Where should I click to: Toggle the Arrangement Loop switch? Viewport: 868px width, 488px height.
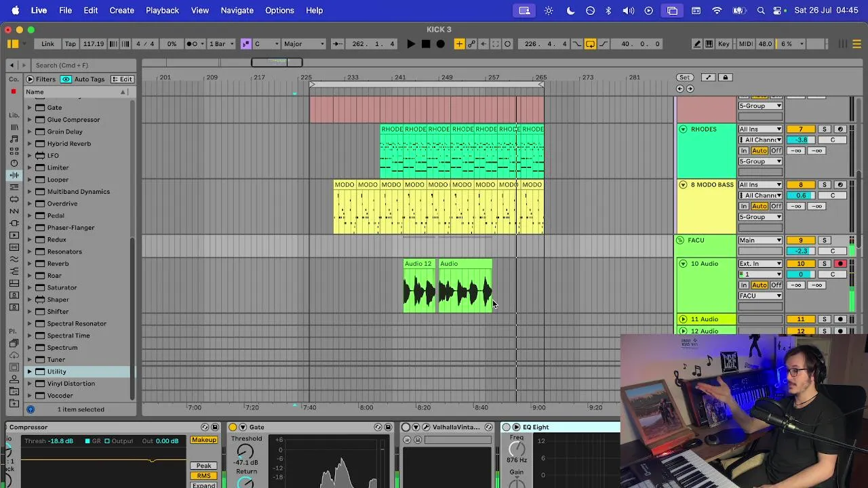pyautogui.click(x=590, y=44)
